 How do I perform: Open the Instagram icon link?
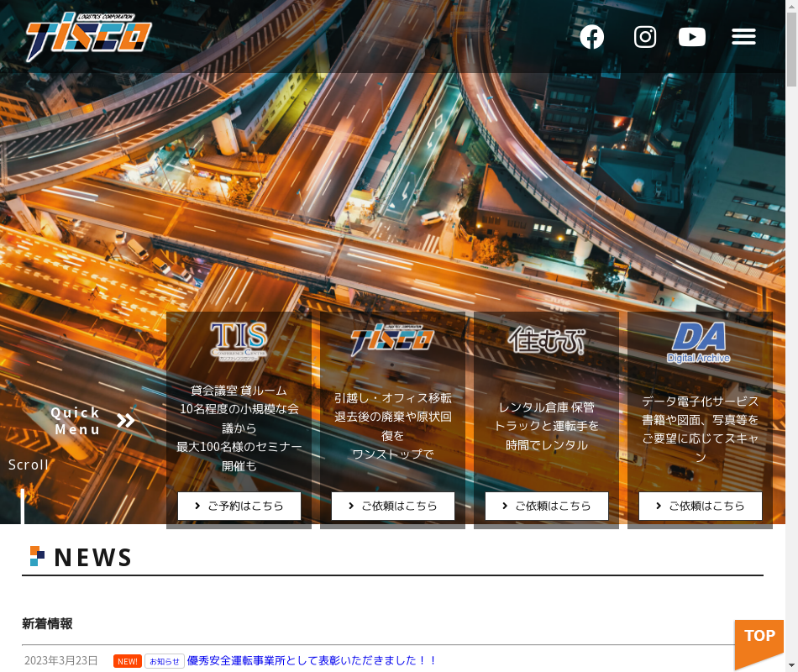pos(644,37)
